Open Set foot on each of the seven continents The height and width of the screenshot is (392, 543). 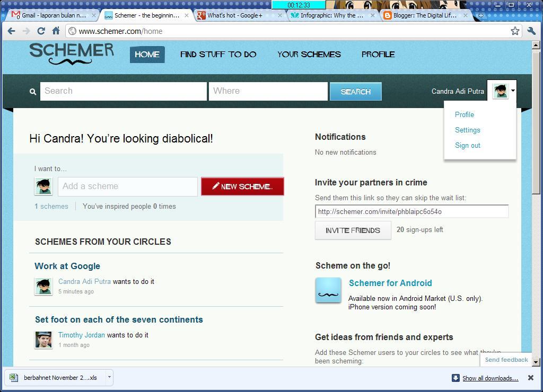coord(119,319)
